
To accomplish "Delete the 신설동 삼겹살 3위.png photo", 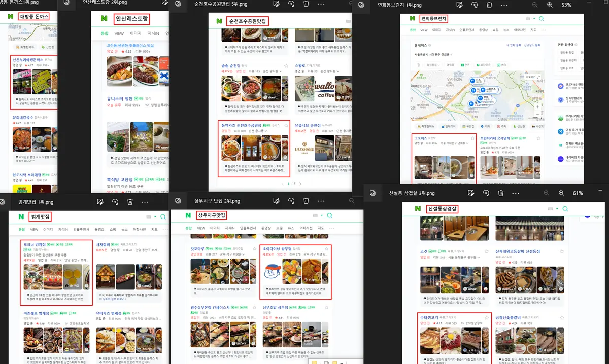I will pyautogui.click(x=501, y=193).
